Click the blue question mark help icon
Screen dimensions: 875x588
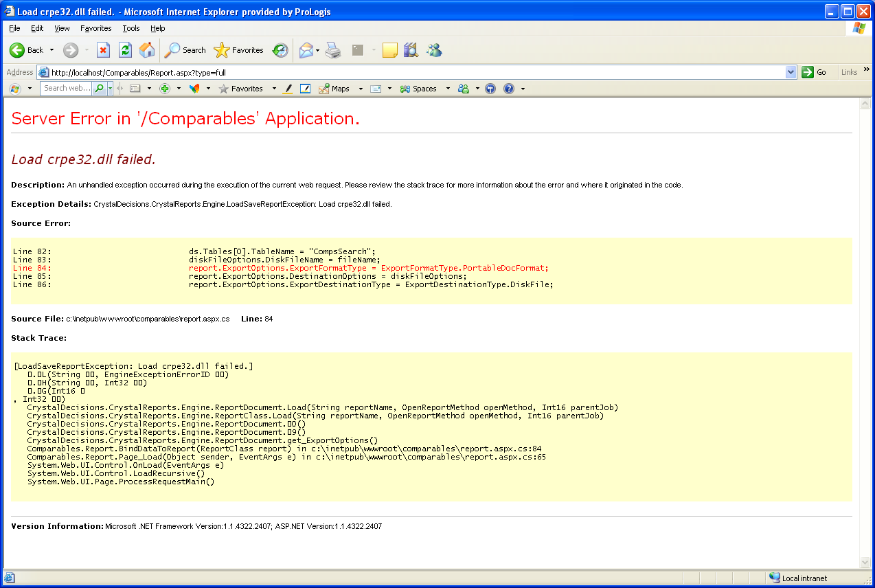coord(509,89)
